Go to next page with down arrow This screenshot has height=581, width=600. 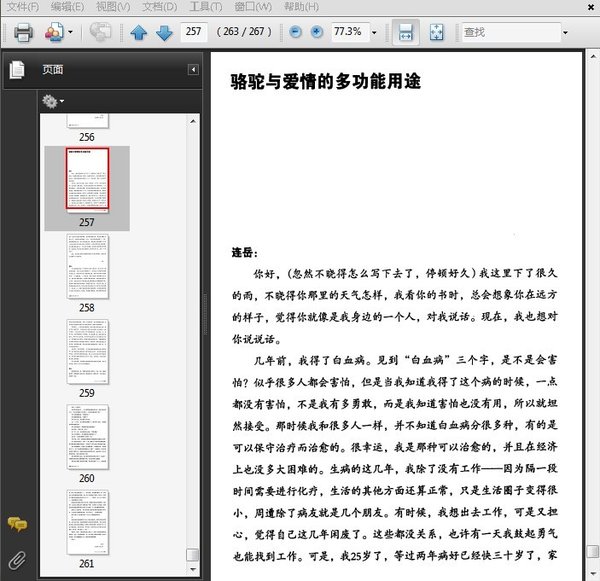point(163,32)
